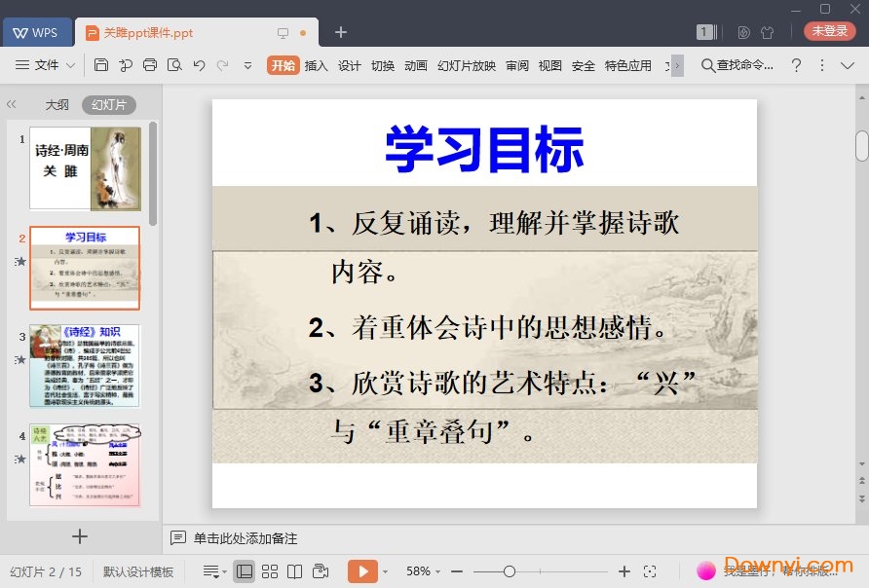Click the 未登录 login button

[830, 31]
